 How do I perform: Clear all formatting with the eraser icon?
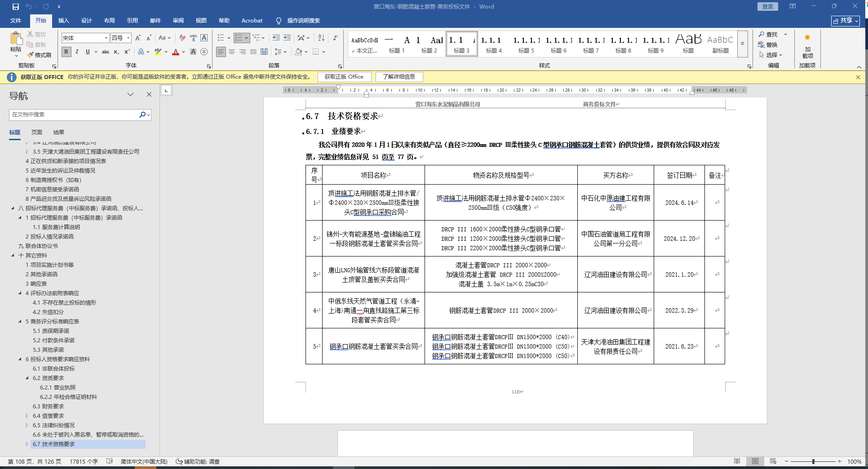point(182,38)
